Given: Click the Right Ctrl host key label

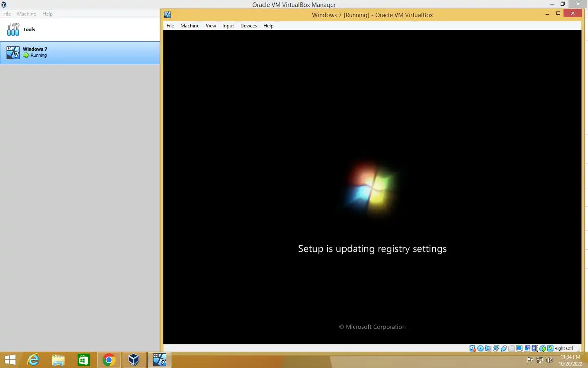Looking at the screenshot, I should point(564,348).
